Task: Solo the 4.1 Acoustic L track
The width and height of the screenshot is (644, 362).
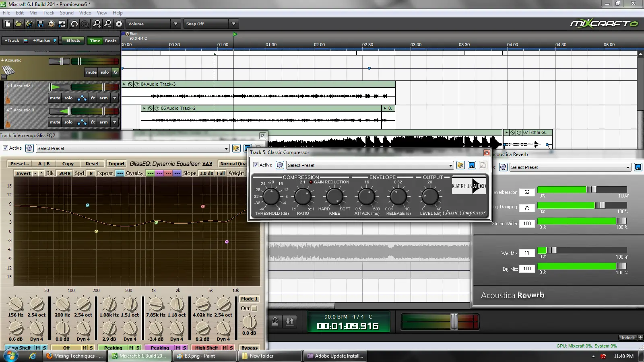Action: click(x=69, y=98)
